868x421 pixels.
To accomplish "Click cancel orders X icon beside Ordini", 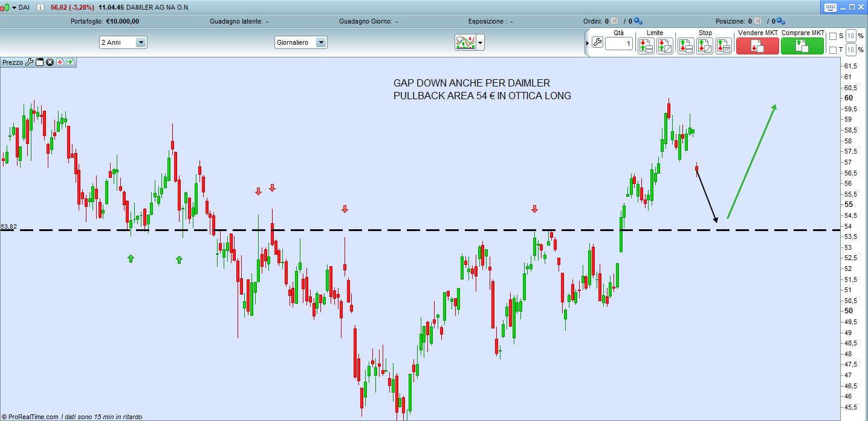I will [615, 21].
